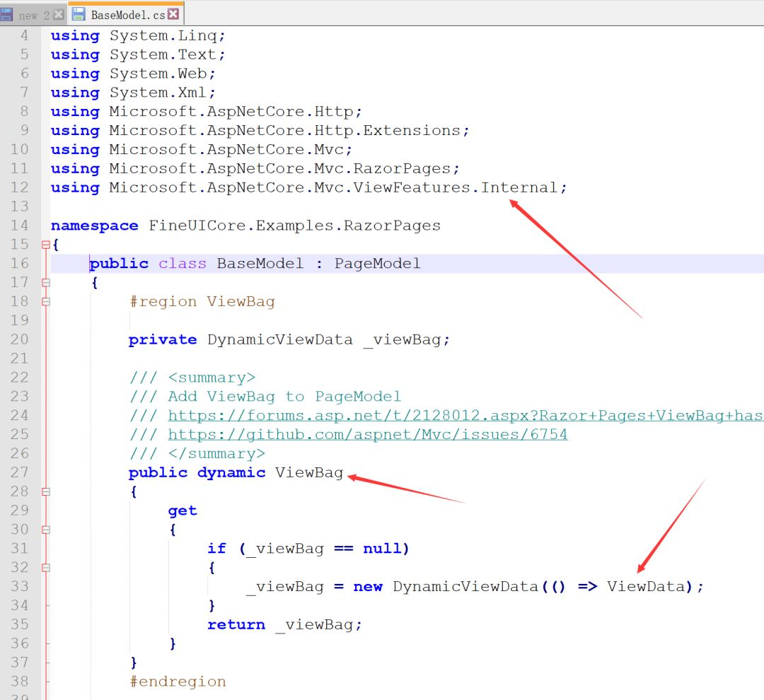Close the new 2 tab

pos(59,15)
